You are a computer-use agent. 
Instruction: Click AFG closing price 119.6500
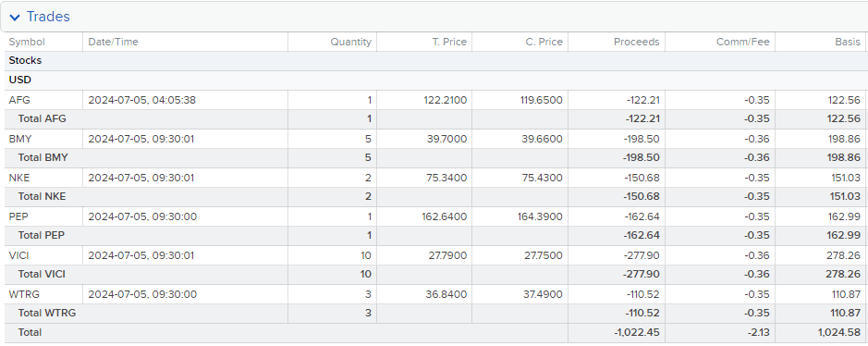542,100
